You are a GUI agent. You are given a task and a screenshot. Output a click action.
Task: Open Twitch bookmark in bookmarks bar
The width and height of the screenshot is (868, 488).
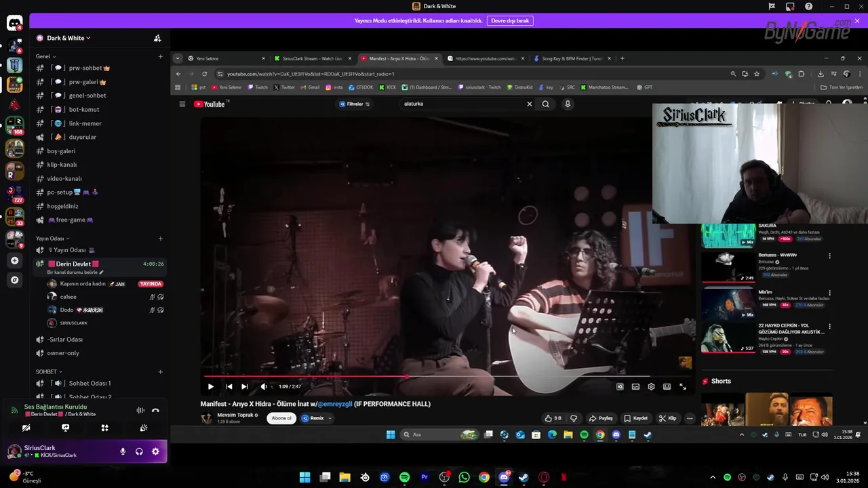tap(258, 87)
